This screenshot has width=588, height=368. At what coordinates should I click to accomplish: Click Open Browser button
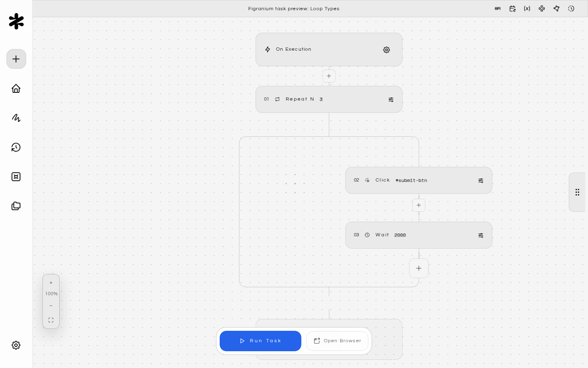click(x=337, y=341)
